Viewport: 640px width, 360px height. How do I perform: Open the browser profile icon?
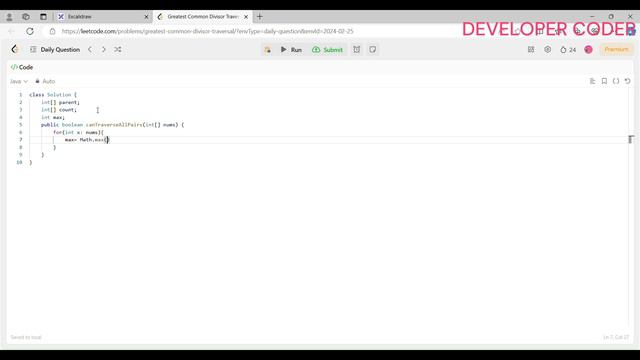tap(9, 17)
